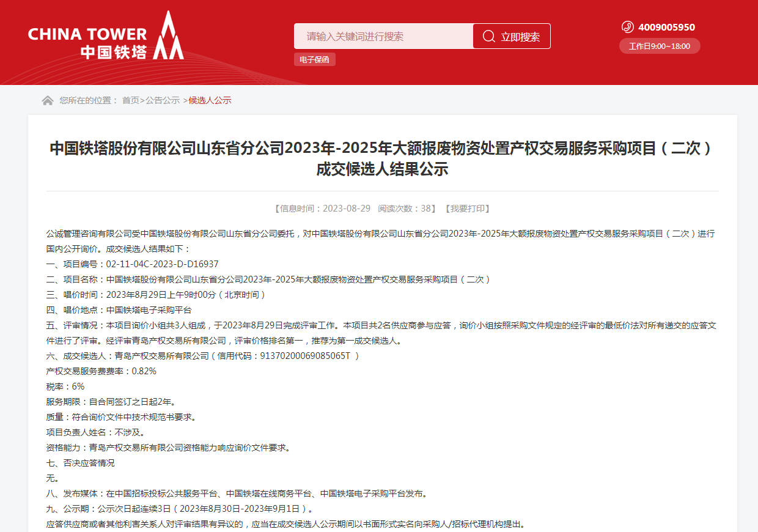Click the hotline number 4009005950
The image size is (758, 532).
tap(666, 27)
